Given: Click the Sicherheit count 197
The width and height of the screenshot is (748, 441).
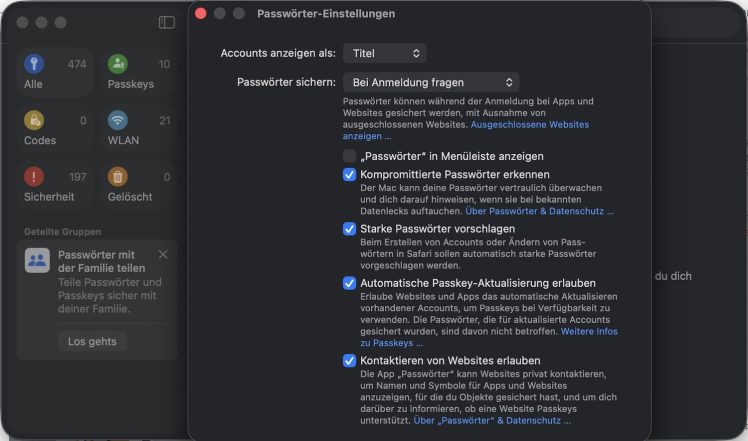Looking at the screenshot, I should click(78, 177).
